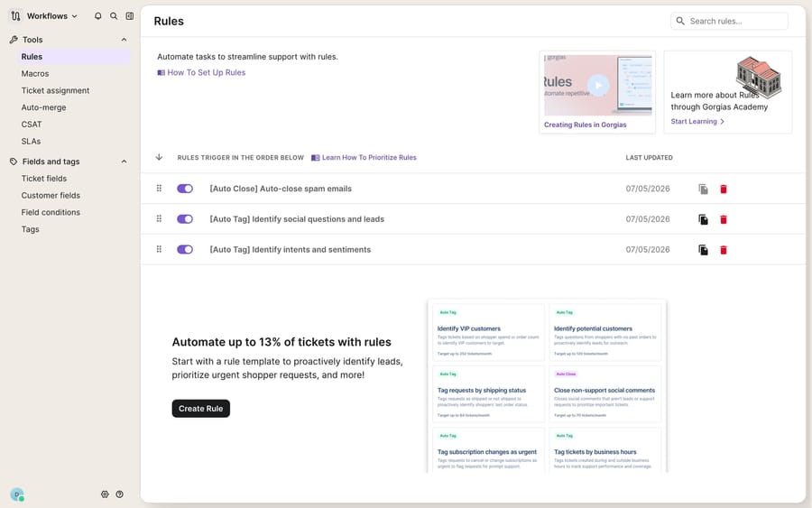Select Rules in the sidebar
This screenshot has width=812, height=508.
74,57
